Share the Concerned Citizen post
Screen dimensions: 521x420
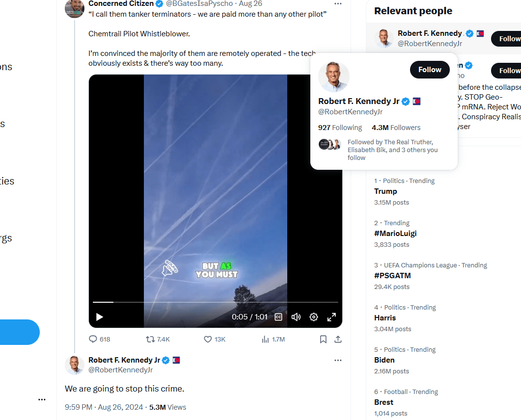[x=338, y=339]
